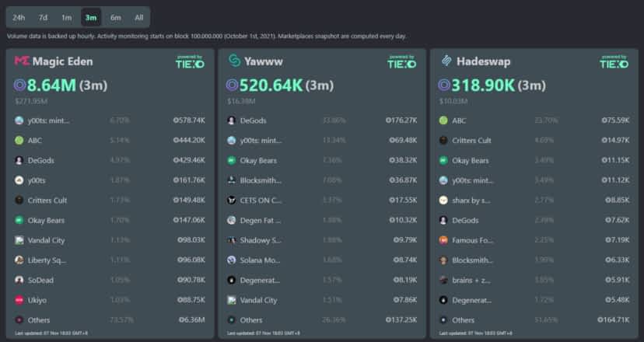Click the Degen Fat... avatar icon
644x342 pixels.
pos(232,220)
